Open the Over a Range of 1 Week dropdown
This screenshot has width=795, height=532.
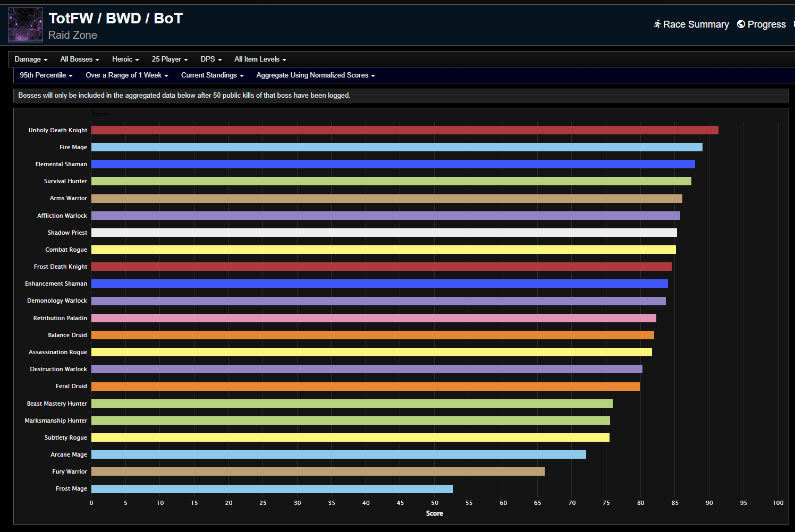pyautogui.click(x=127, y=75)
